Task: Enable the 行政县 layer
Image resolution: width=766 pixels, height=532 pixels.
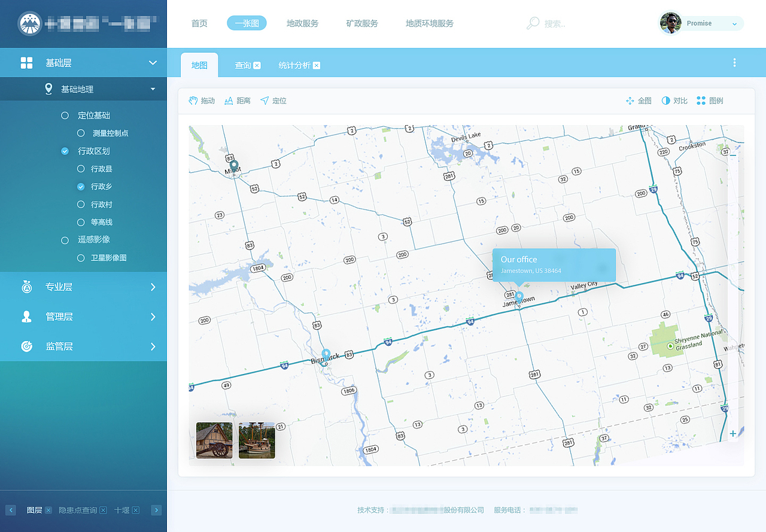Action: [x=81, y=169]
